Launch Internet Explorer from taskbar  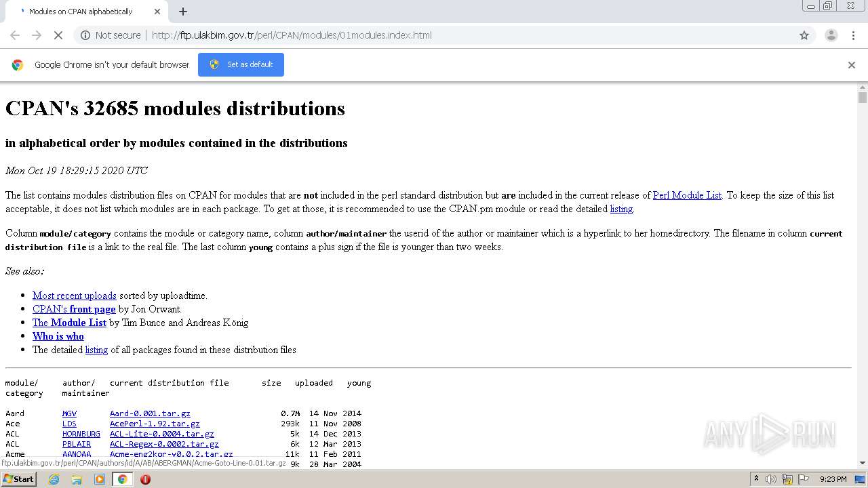(x=54, y=479)
